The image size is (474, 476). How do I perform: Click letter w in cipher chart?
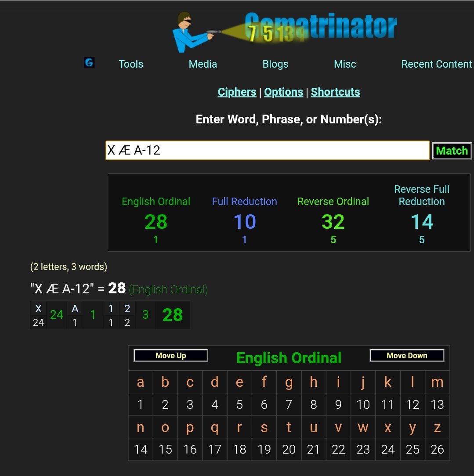[363, 427]
